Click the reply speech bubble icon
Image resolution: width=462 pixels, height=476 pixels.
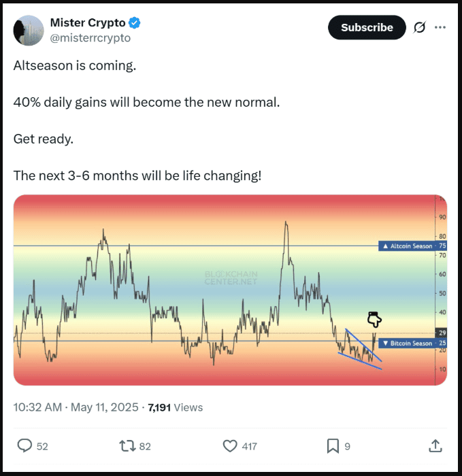[x=25, y=445]
